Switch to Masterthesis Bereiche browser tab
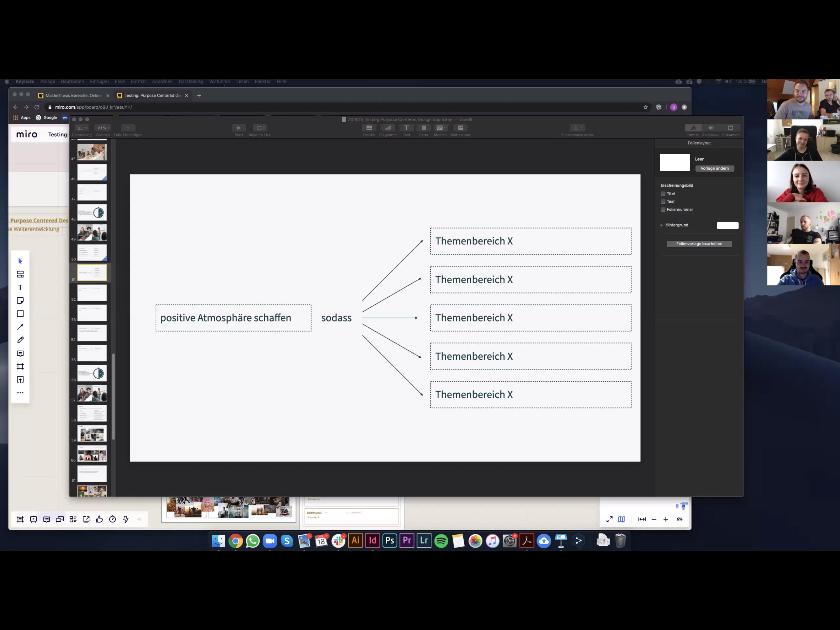 point(73,96)
